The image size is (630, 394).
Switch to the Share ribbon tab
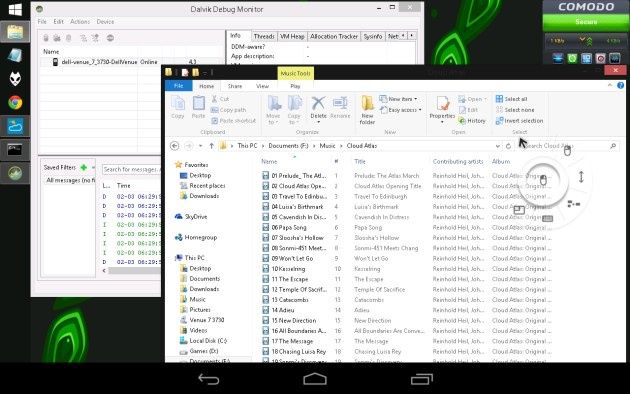pyautogui.click(x=235, y=86)
